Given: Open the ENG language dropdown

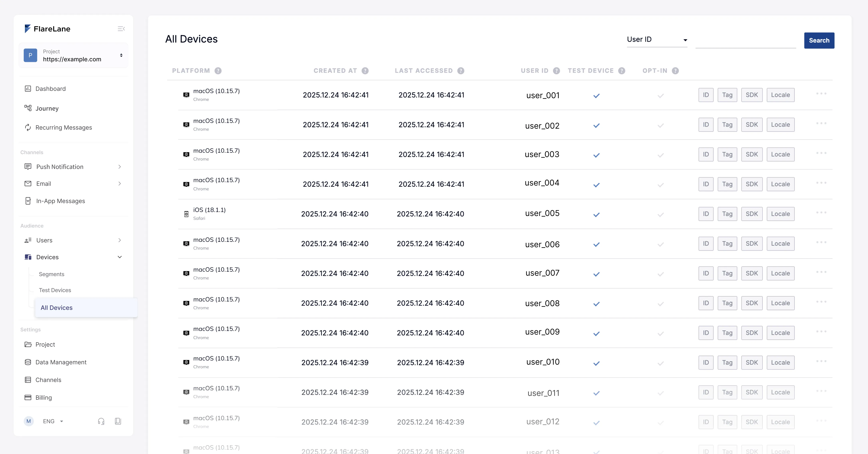Looking at the screenshot, I should 53,421.
